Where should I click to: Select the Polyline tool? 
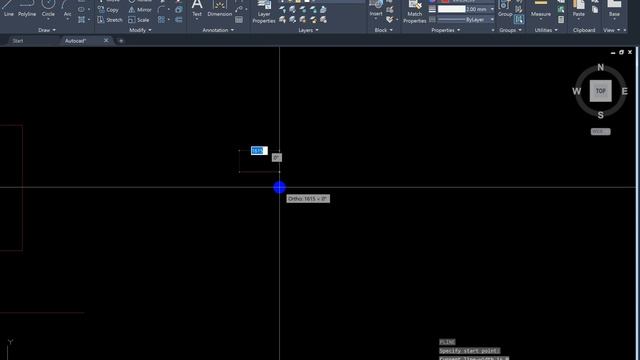(x=27, y=8)
